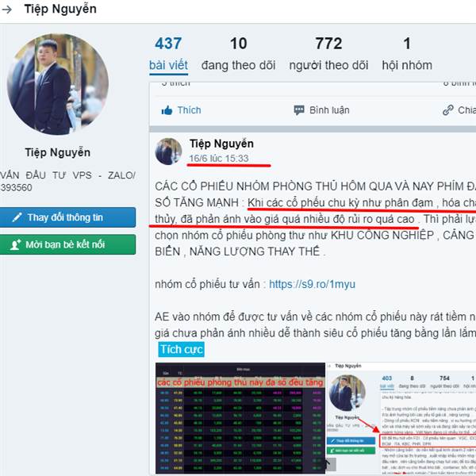
Task: Click the share chain-link icon
Action: pyautogui.click(x=448, y=110)
